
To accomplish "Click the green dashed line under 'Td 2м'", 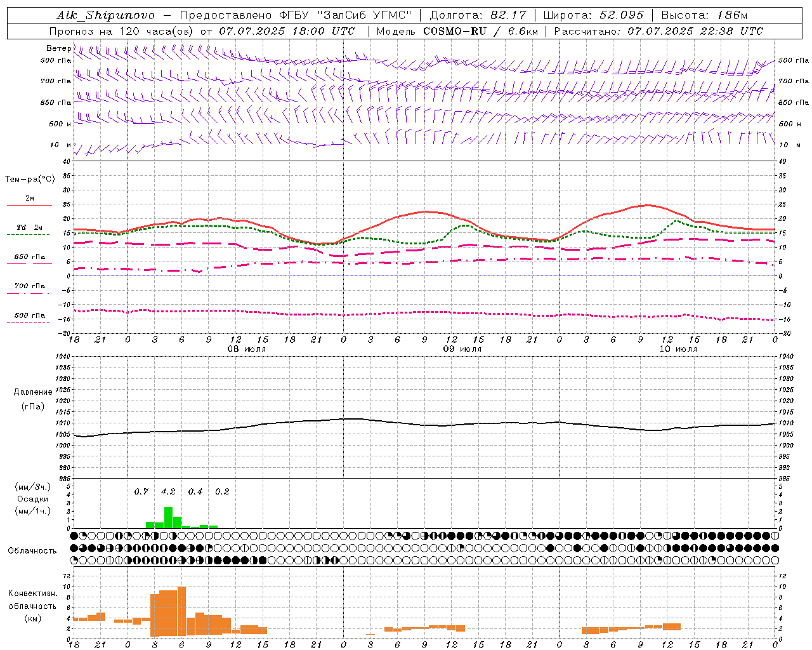I will pos(28,235).
